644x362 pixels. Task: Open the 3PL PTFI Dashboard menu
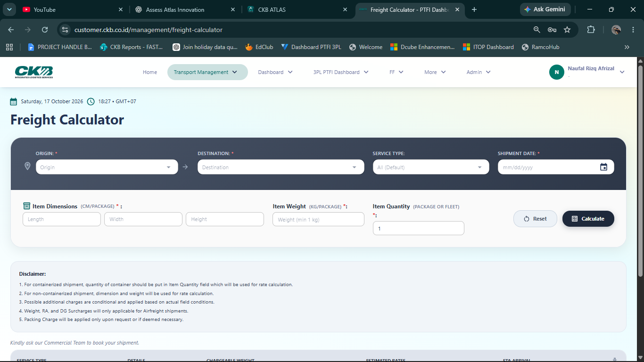341,72
